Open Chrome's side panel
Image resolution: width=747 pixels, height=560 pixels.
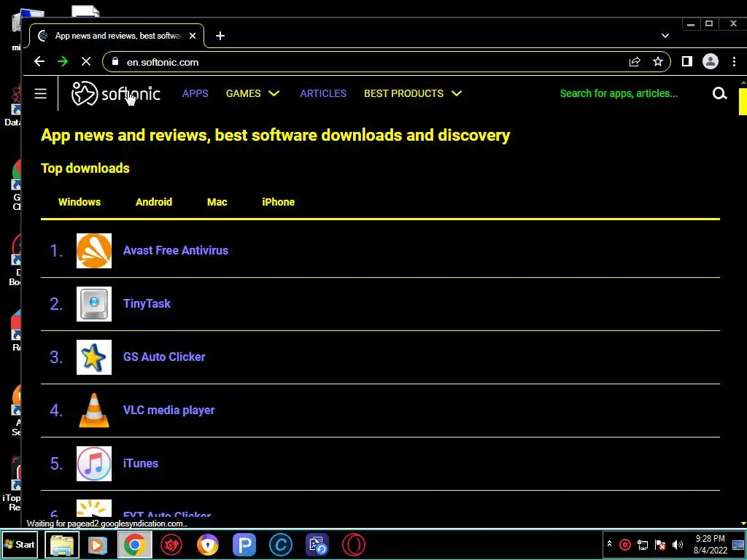[686, 61]
